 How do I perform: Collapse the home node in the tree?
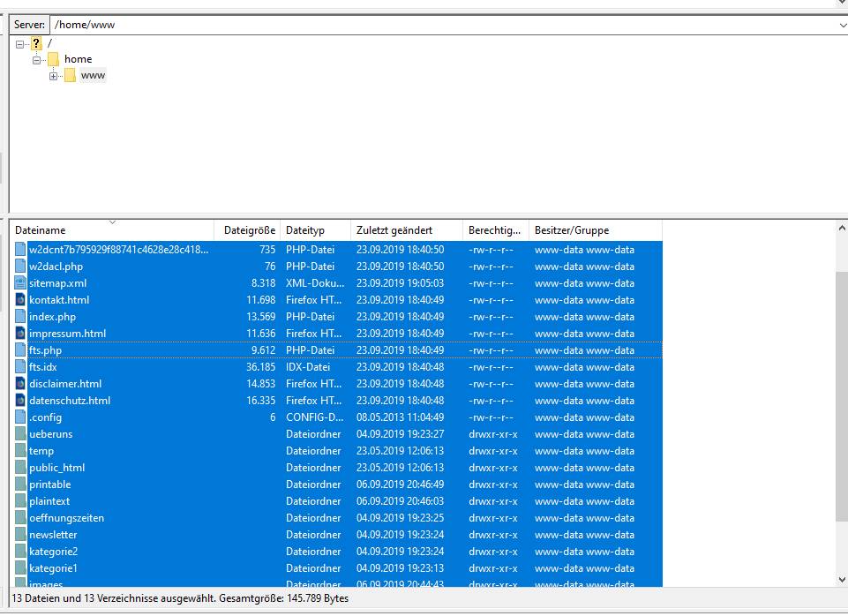pyautogui.click(x=36, y=58)
